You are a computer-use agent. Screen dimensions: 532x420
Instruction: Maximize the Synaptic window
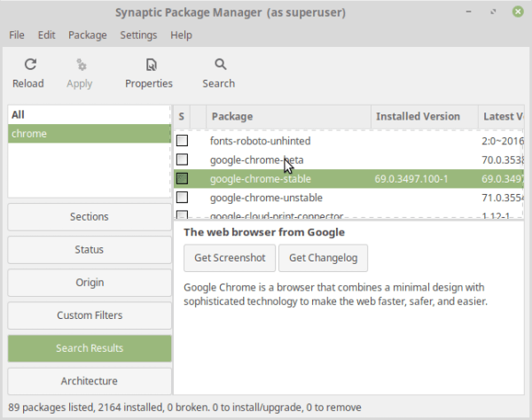point(493,12)
